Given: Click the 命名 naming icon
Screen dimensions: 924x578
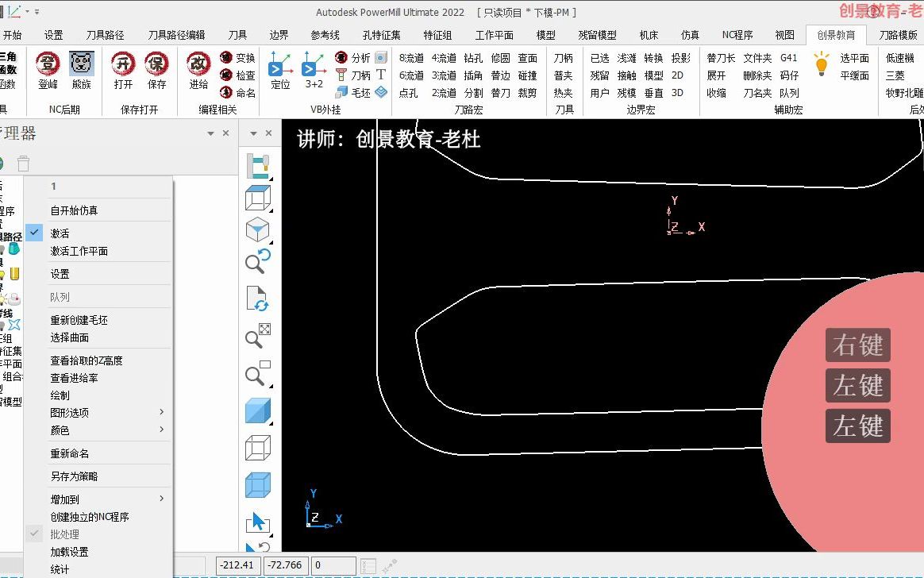Looking at the screenshot, I should click(226, 93).
